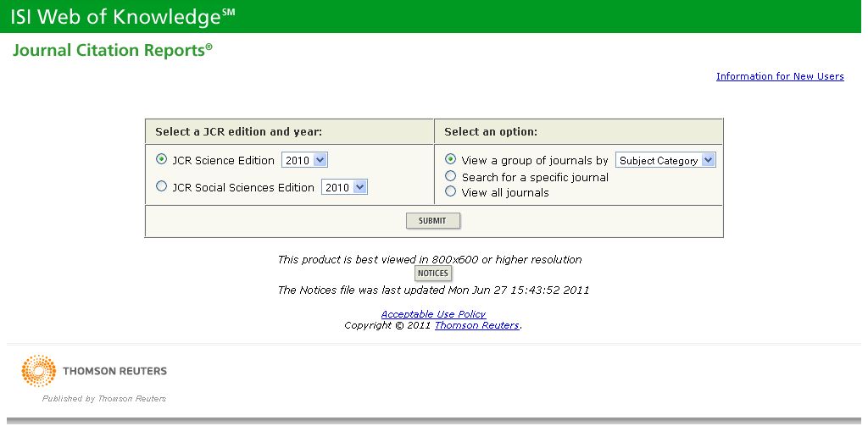Open the Social Sciences Edition year dropdown
Screen dimensions: 868x437
(344, 187)
